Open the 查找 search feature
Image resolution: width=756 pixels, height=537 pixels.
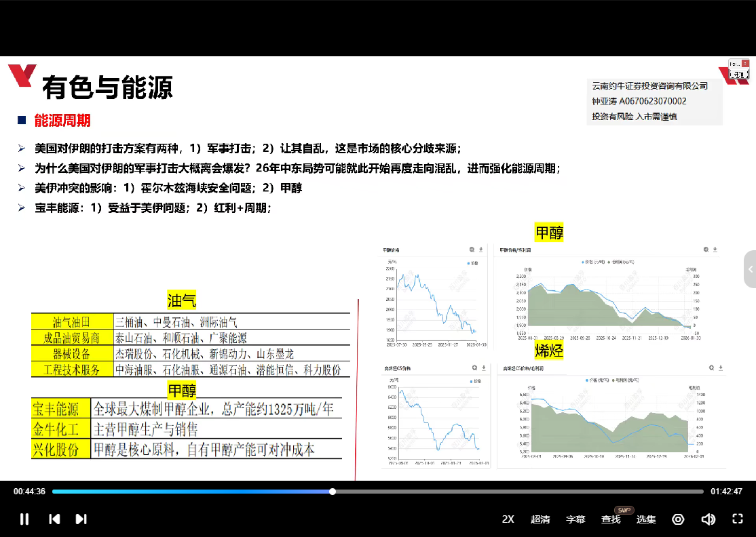[611, 519]
